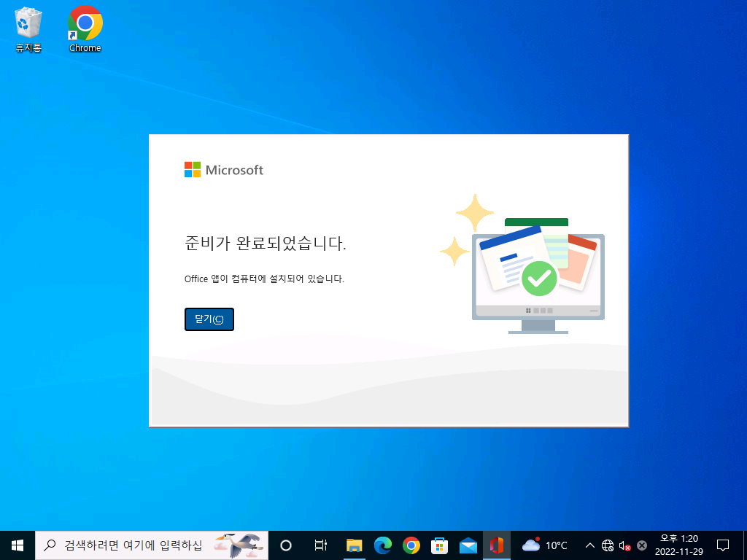Viewport: 747px width, 560px height.
Task: Click the heron image in search box
Action: [239, 545]
